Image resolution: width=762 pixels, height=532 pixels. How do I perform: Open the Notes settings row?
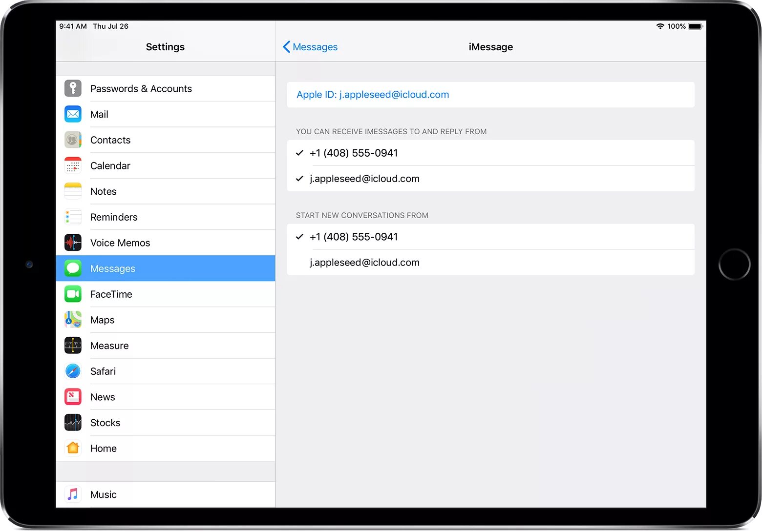coord(166,191)
